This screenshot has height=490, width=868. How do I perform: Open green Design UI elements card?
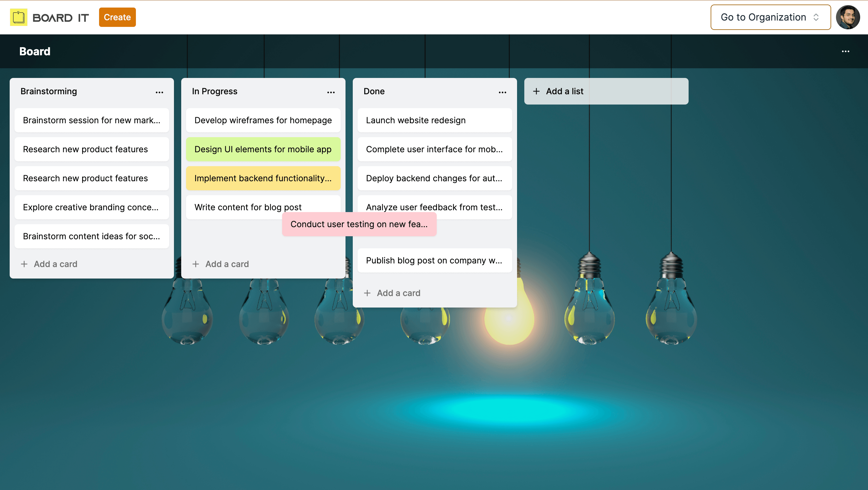pos(263,149)
